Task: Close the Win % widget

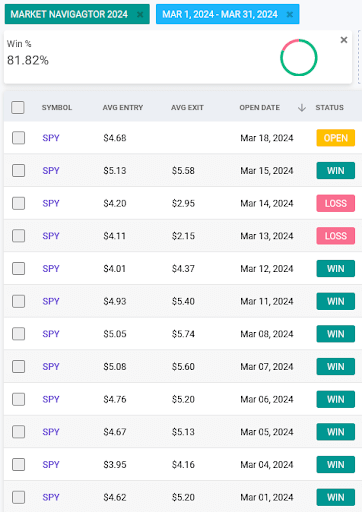Action: pyautogui.click(x=344, y=40)
